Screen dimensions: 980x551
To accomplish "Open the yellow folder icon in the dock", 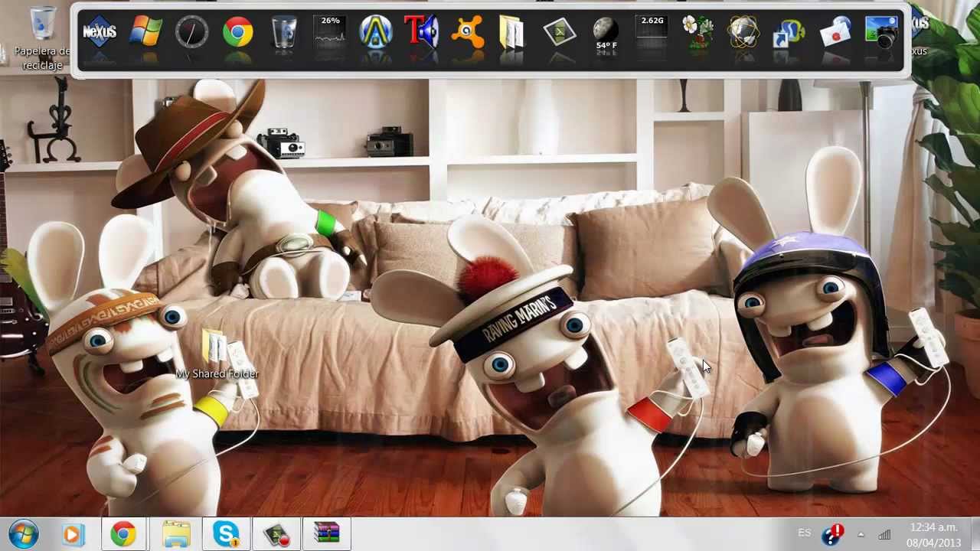I will 511,33.
